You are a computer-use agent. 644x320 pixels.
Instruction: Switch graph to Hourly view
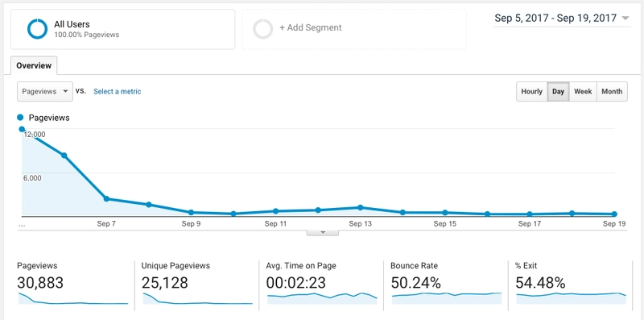[532, 92]
